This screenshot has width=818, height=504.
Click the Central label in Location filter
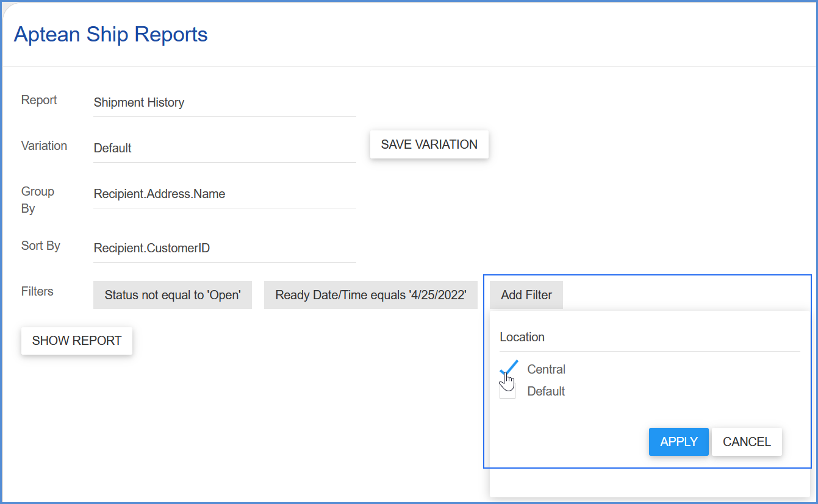546,369
